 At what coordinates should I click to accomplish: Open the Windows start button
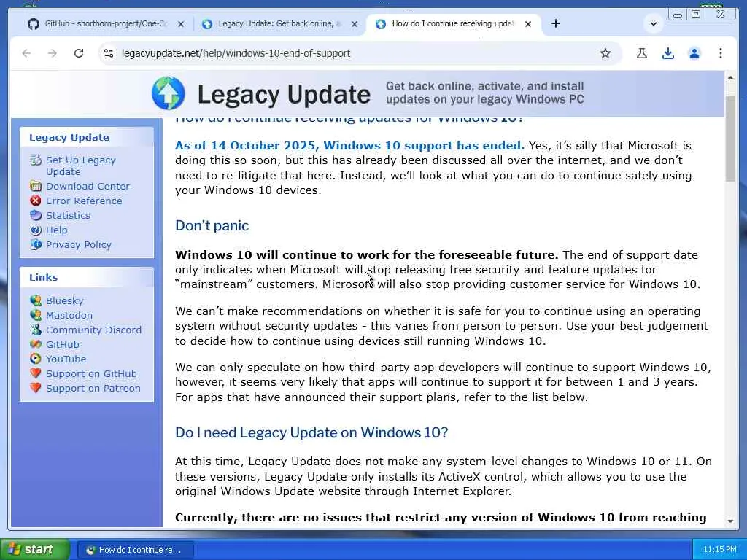point(35,550)
